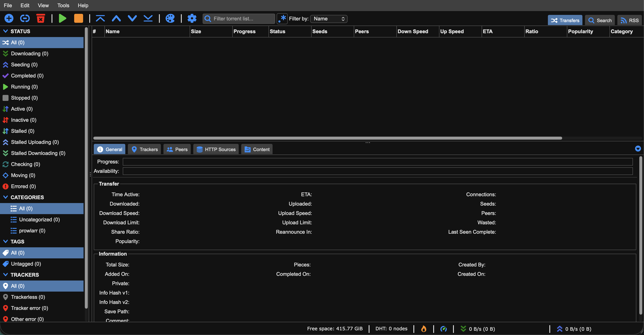This screenshot has height=335, width=644.
Task: Focus the Filter torrent list field
Action: click(239, 19)
